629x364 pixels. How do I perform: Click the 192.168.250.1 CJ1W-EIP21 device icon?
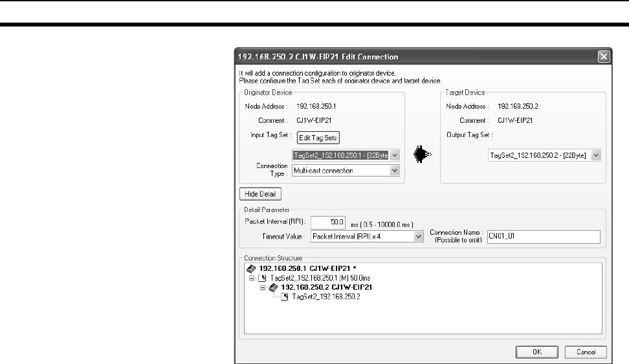[251, 268]
